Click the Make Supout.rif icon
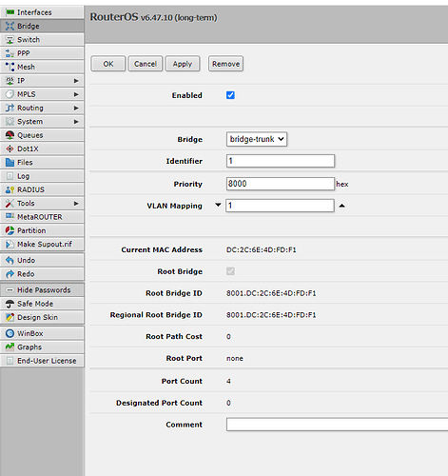 10,245
